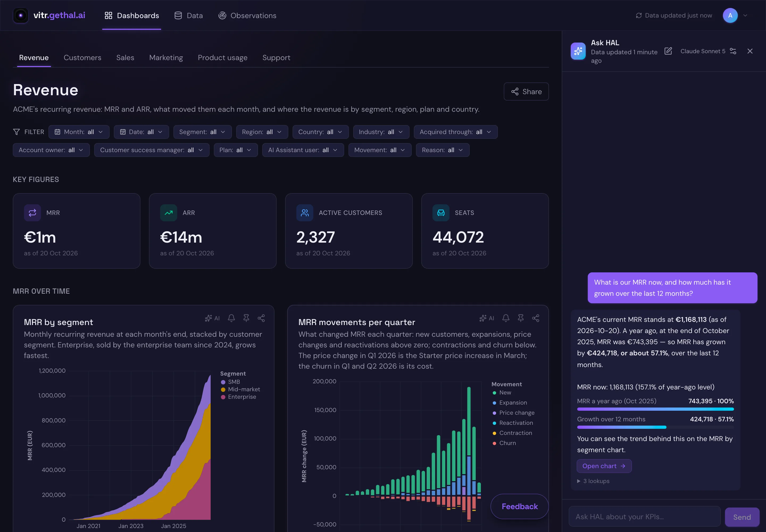766x532 pixels.
Task: Click the filter funnel icon
Action: (16, 132)
